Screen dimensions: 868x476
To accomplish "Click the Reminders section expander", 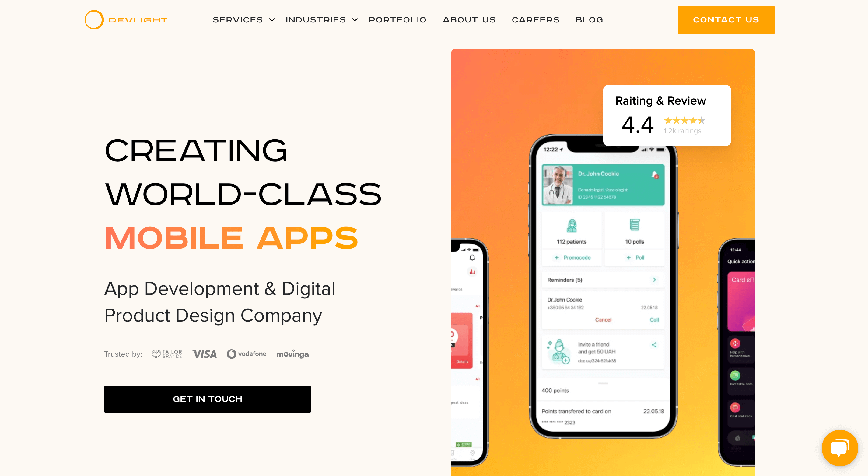I will (656, 280).
